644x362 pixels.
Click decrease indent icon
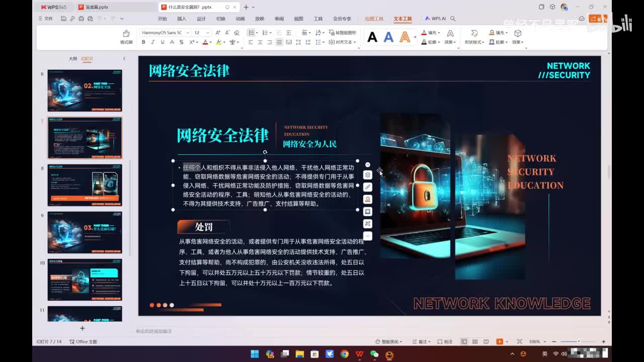pos(279,33)
